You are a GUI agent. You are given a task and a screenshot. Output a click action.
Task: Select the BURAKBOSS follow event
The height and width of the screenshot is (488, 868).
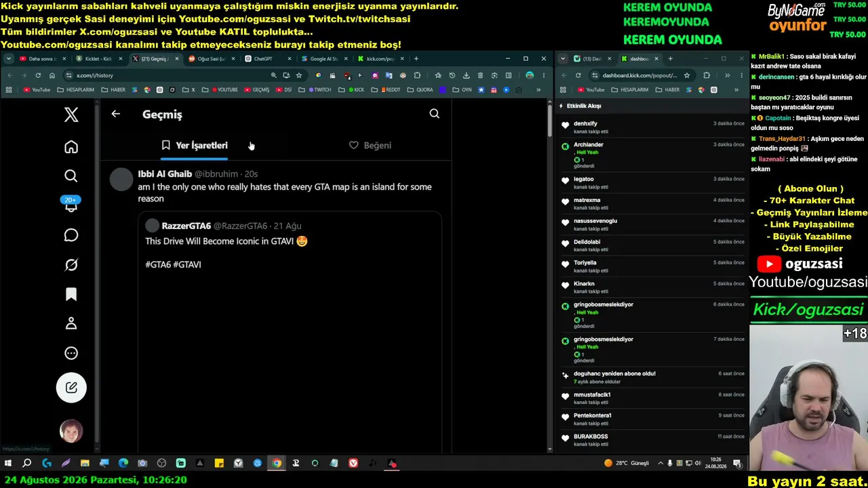coord(652,440)
